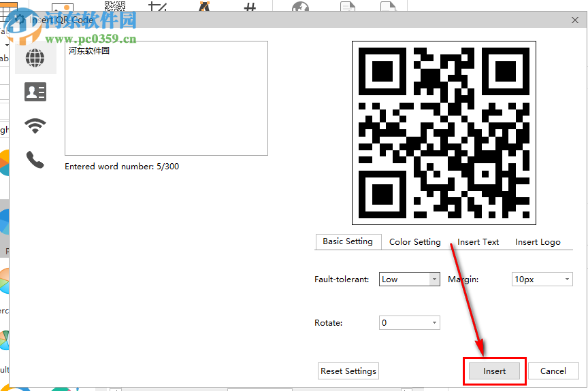Viewport: 588px width, 391px height.
Task: Open the Insert Text tab
Action: click(478, 242)
